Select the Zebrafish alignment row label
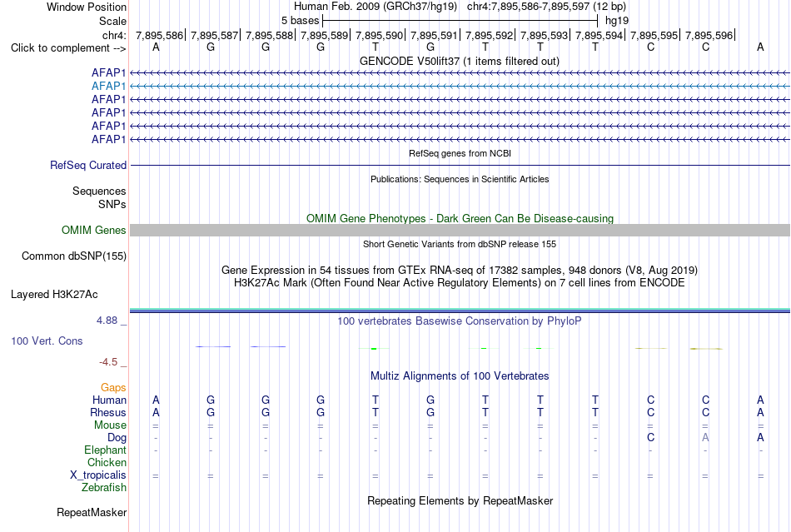The image size is (791, 532). pyautogui.click(x=104, y=488)
